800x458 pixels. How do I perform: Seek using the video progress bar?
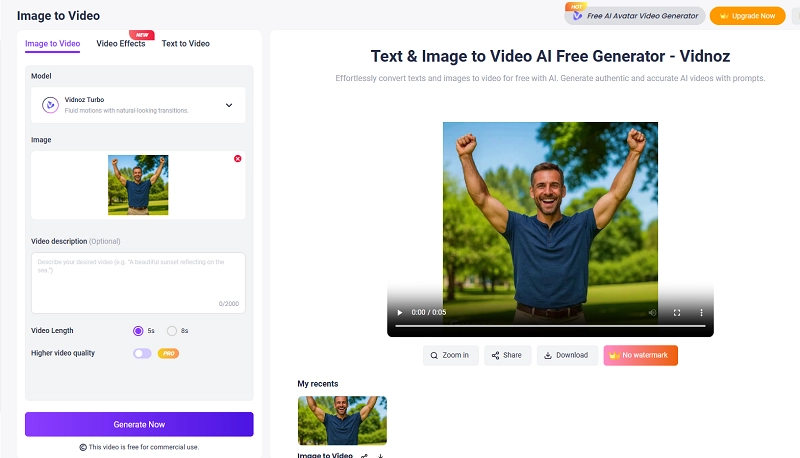[x=550, y=326]
